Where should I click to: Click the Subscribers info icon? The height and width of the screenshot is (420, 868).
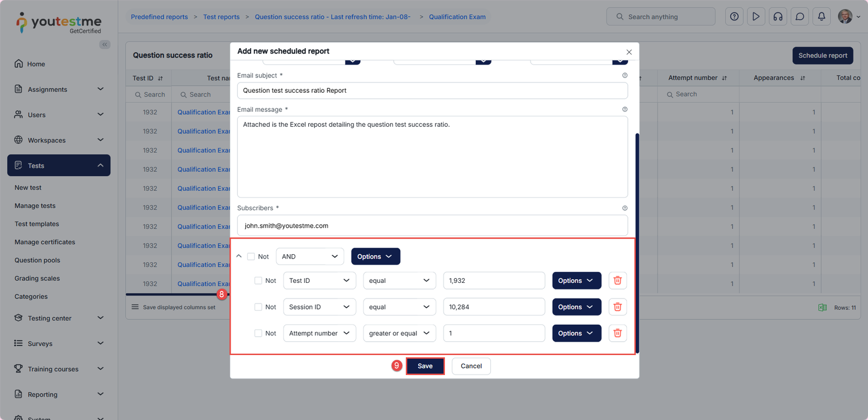point(625,208)
